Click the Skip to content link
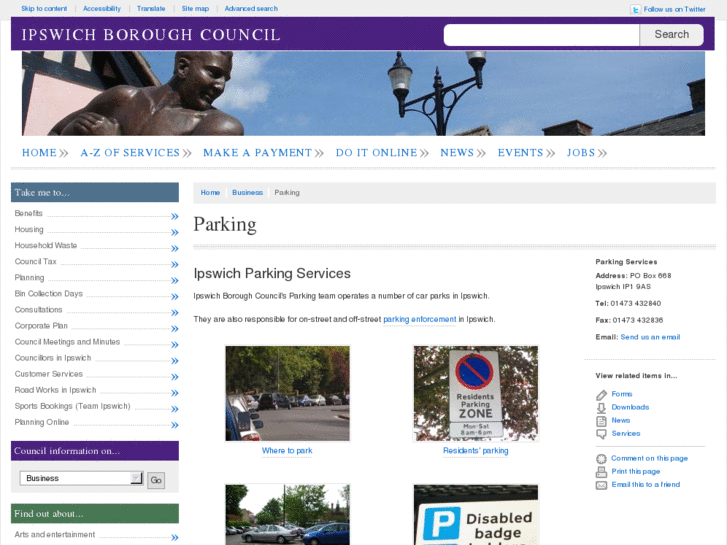This screenshot has width=727, height=545. pos(44,8)
